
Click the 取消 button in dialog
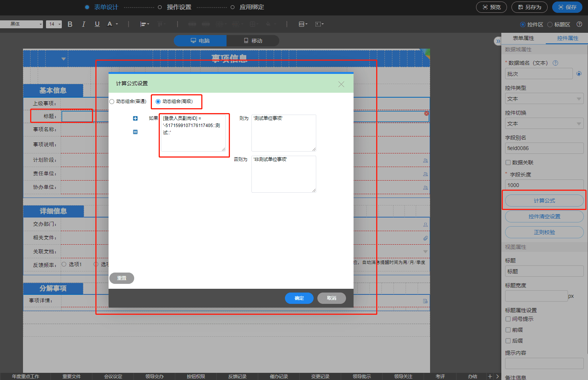coord(332,298)
